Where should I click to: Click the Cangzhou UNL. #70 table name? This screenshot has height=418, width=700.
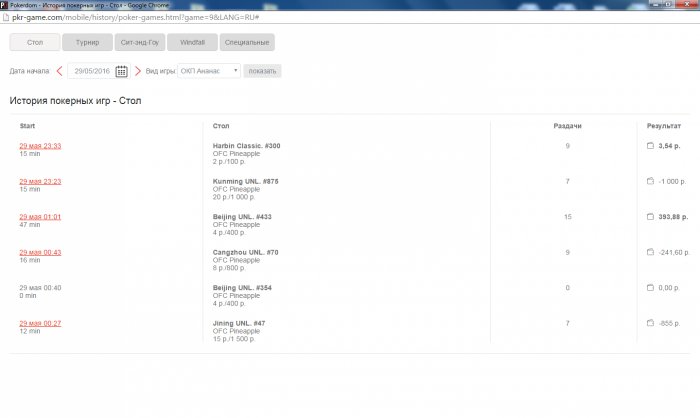pos(246,252)
